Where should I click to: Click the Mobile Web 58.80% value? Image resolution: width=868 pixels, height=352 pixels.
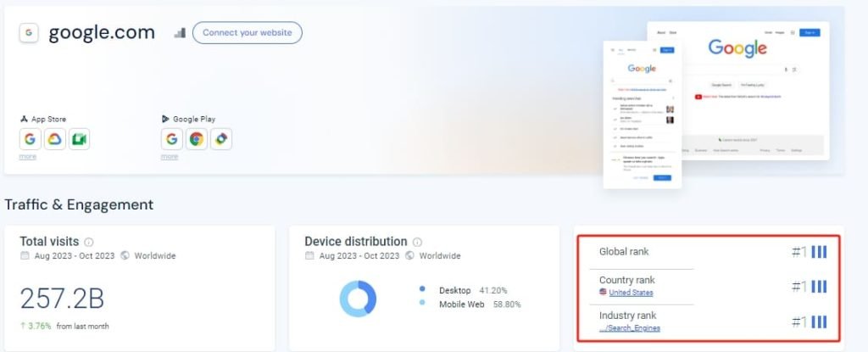(507, 305)
